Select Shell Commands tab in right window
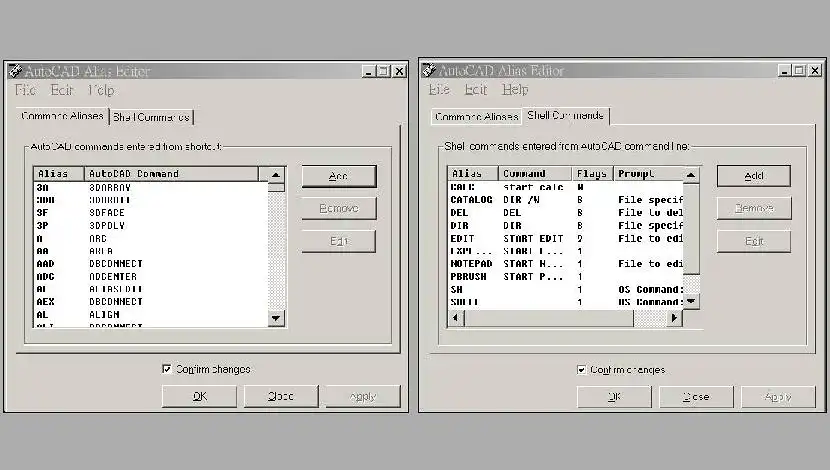Viewport: 830px width, 470px height. click(565, 115)
